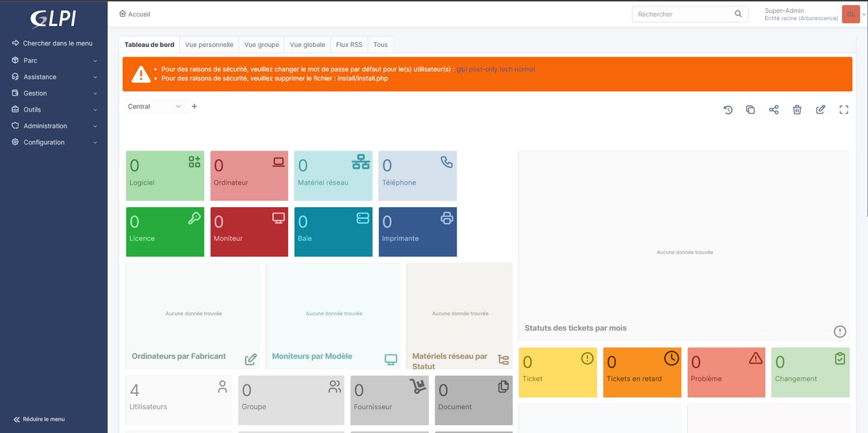
Task: Click the edit dashboard pencil icon
Action: pyautogui.click(x=820, y=109)
